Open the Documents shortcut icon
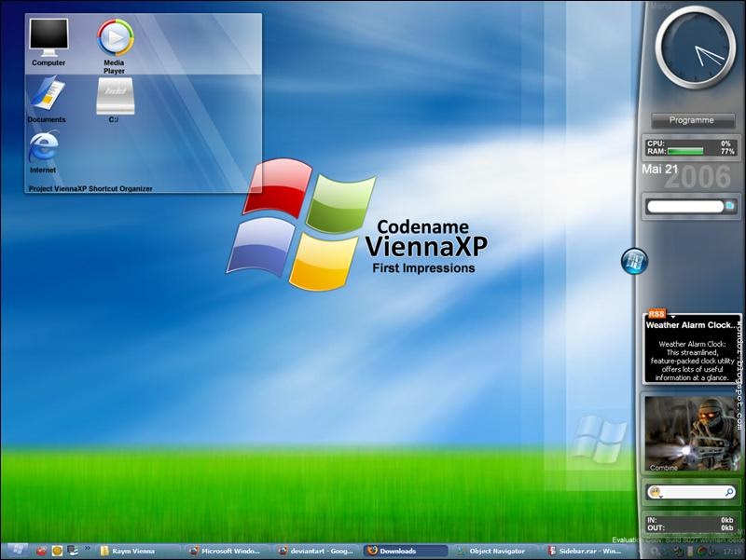 [x=47, y=100]
